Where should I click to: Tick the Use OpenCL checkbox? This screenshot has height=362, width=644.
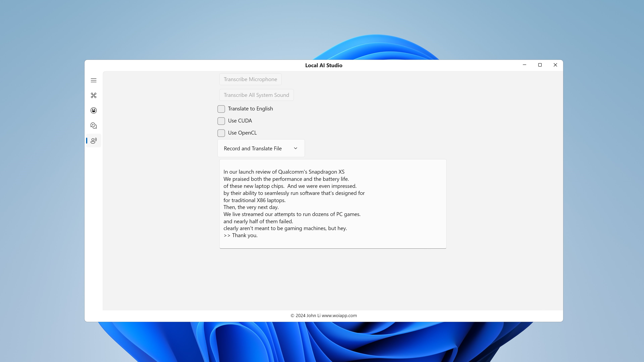[x=221, y=133]
